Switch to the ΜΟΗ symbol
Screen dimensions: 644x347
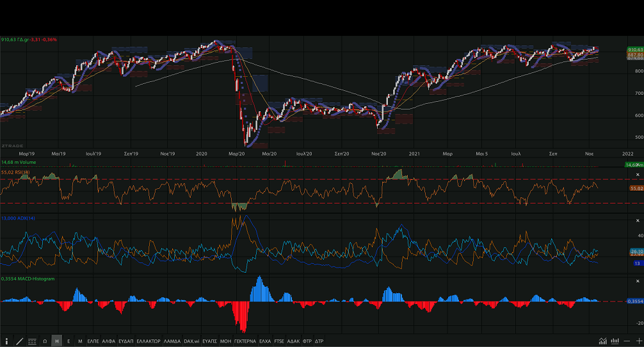pos(225,341)
